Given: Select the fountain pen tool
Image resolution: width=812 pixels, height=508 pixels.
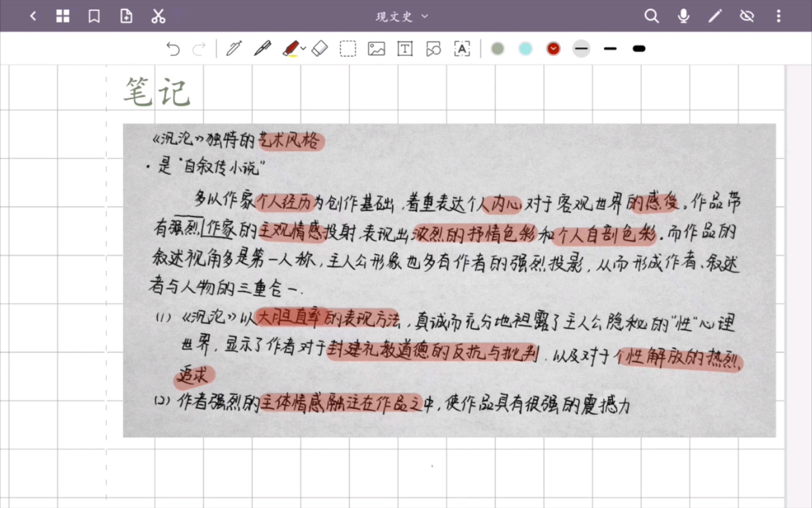Looking at the screenshot, I should coord(262,48).
